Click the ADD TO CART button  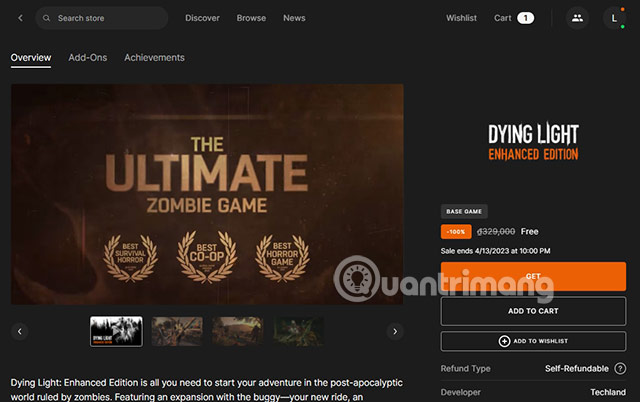[x=533, y=311]
